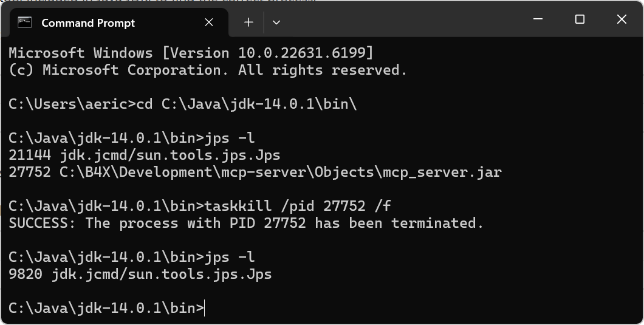Screen dimensions: 644x325
Task: Close the terminal window
Action: [x=622, y=20]
